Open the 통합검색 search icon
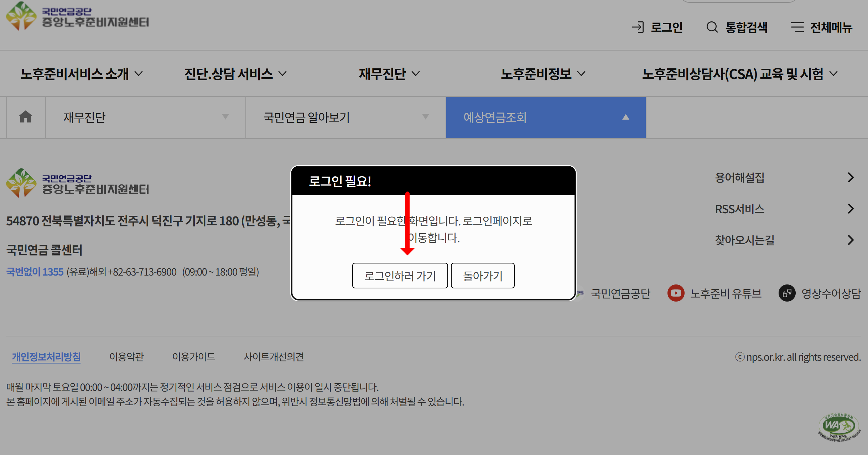Screen dimensions: 868x455 pos(712,27)
